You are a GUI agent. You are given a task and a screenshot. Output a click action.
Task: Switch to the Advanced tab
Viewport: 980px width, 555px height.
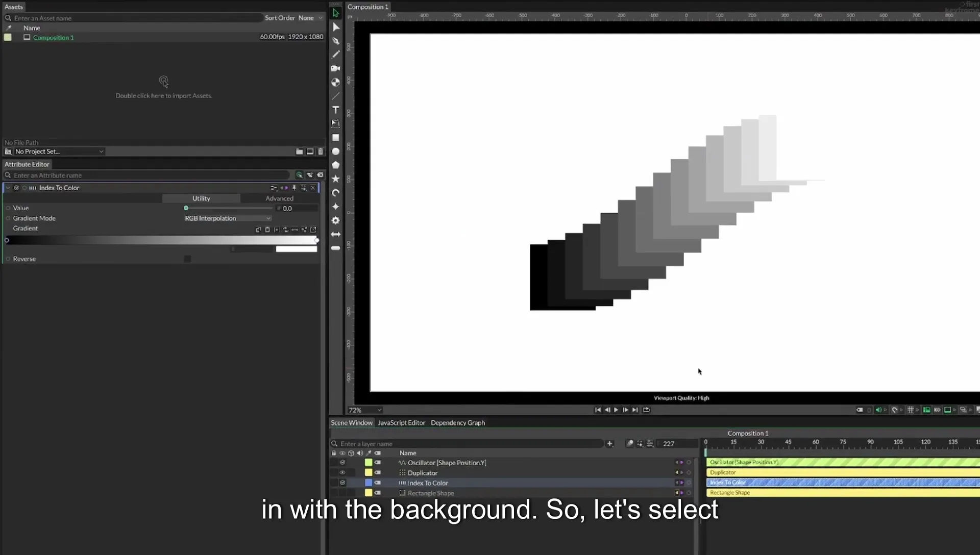(279, 198)
